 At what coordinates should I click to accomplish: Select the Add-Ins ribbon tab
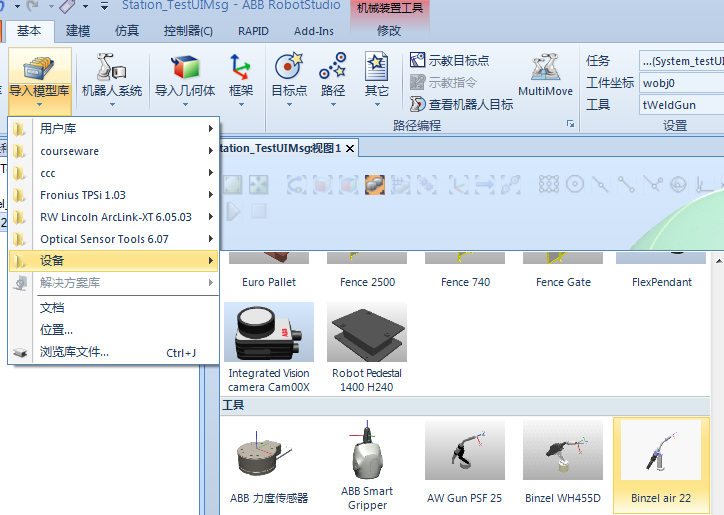click(x=314, y=31)
